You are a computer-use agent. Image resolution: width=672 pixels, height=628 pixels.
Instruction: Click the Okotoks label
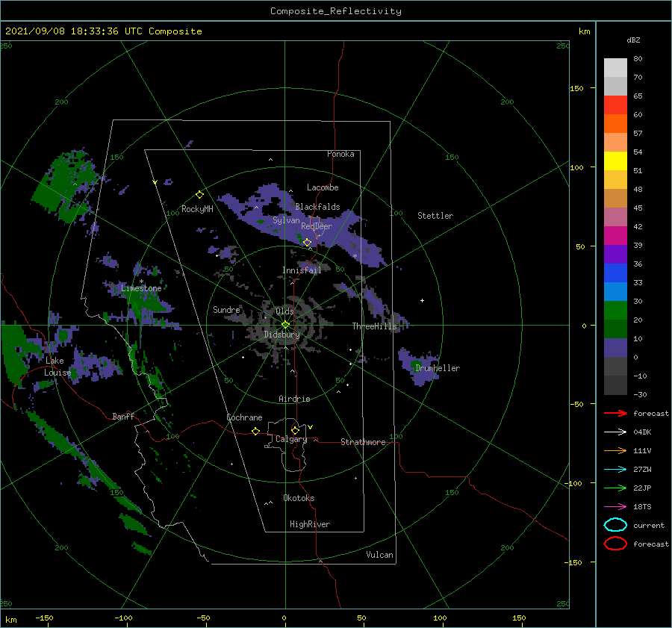click(299, 498)
